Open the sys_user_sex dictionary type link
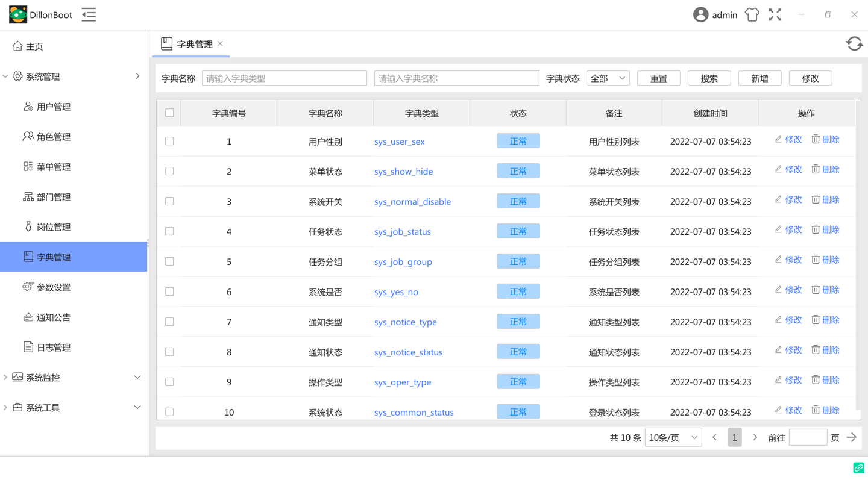Viewport: 868px width, 480px height. [399, 142]
